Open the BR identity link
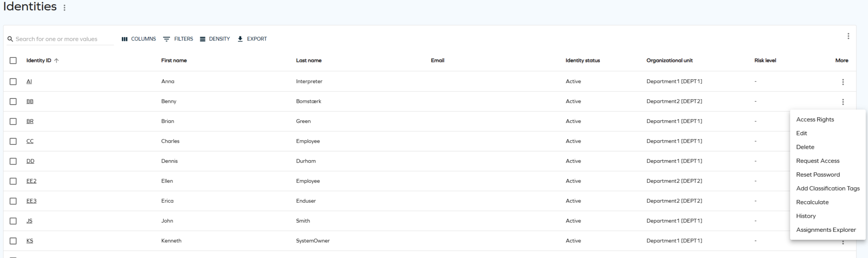Screen dimensions: 868x258 coord(30,121)
